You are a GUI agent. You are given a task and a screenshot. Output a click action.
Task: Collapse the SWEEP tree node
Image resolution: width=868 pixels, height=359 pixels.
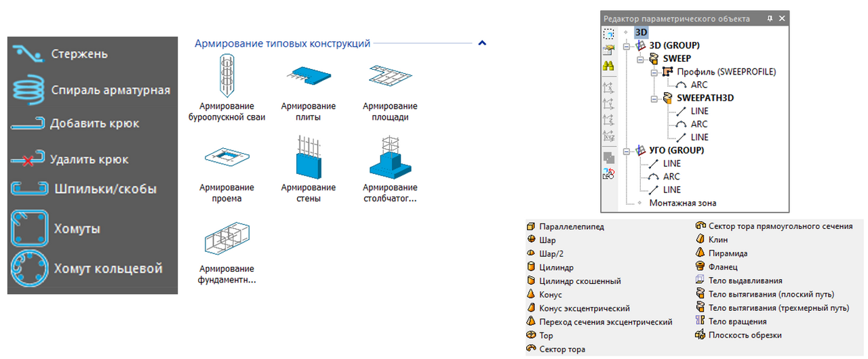point(640,59)
